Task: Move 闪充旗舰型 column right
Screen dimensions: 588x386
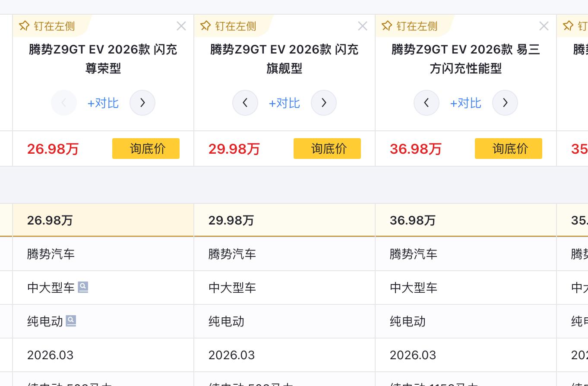Action: point(324,103)
